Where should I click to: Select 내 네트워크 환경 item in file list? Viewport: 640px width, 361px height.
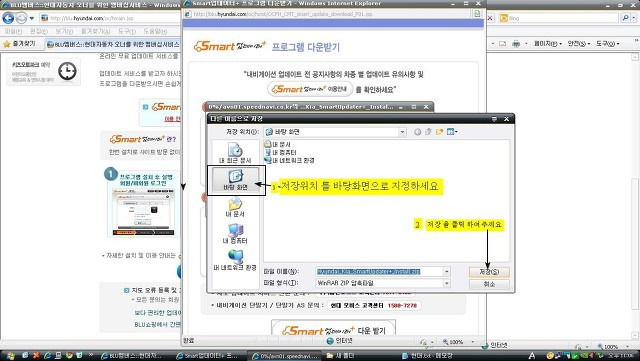289,160
